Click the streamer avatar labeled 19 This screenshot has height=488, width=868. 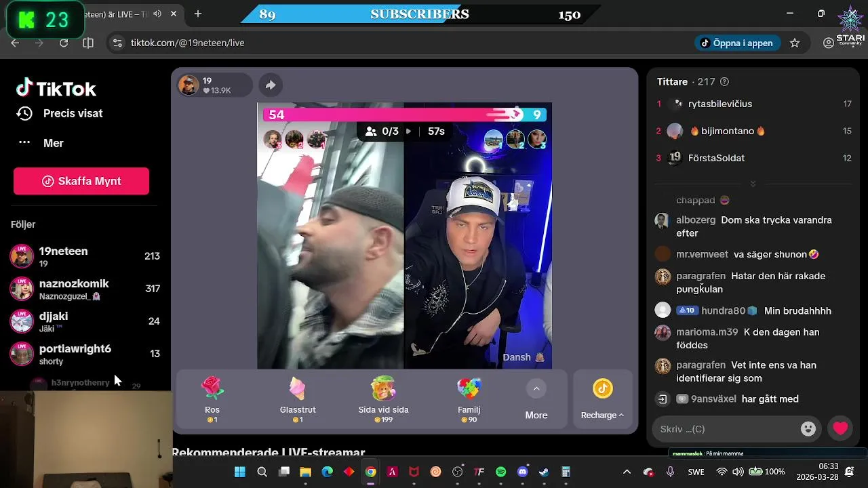coord(188,85)
